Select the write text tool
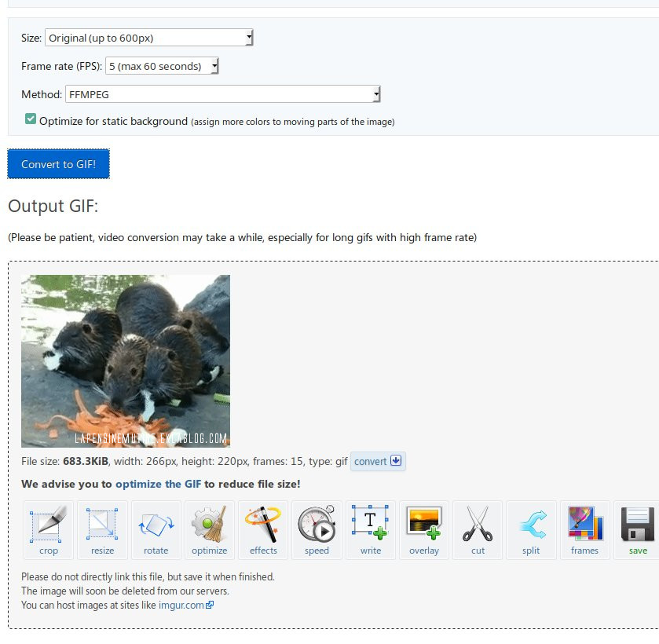 [x=371, y=529]
